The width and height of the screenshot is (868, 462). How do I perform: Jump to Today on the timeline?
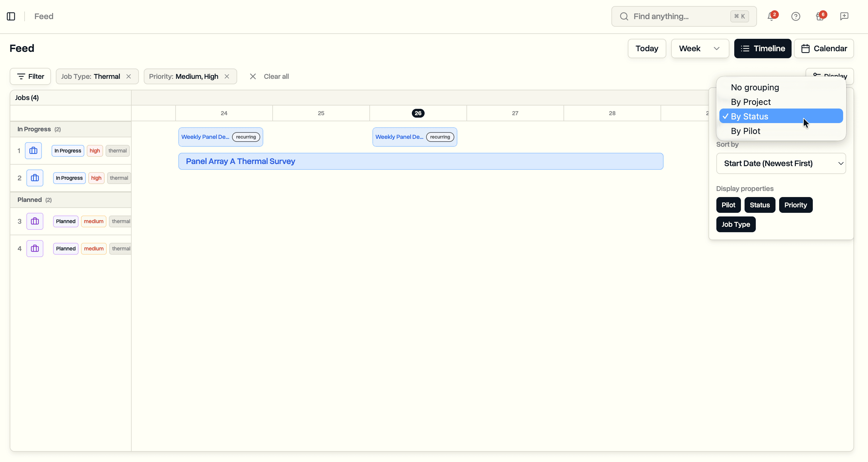(647, 48)
